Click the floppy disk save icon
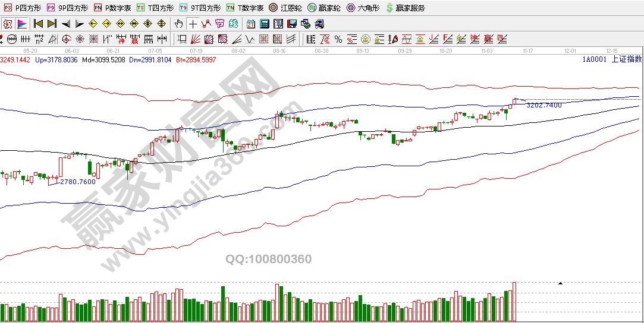This screenshot has height=323, width=644. coord(291,24)
